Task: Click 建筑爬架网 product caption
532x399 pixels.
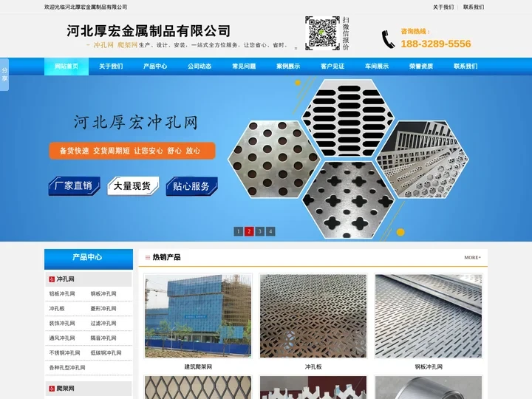Action: [x=198, y=366]
